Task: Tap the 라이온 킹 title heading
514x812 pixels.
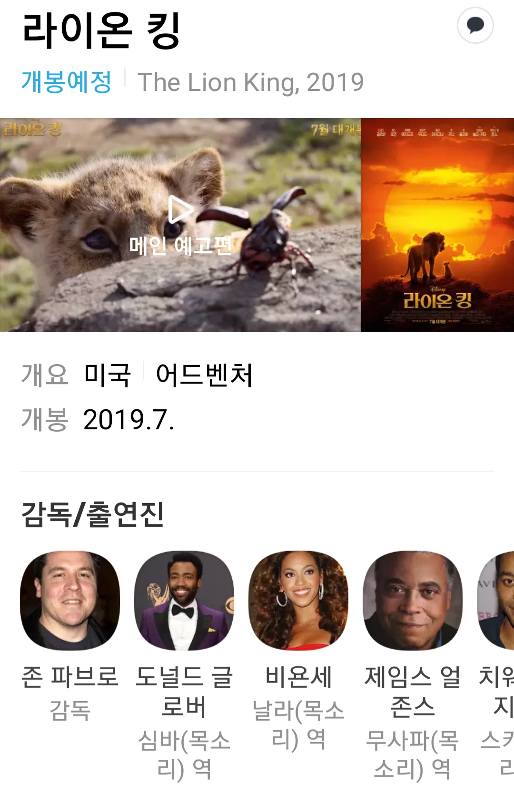Action: tap(101, 30)
